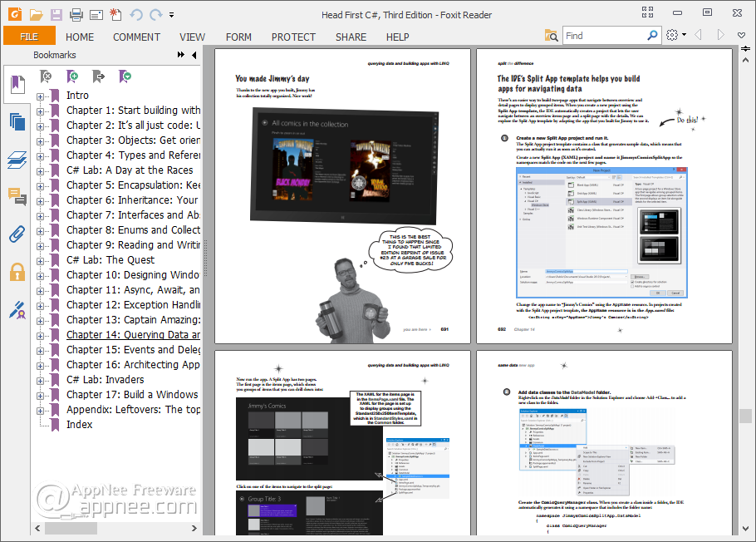756x542 pixels.
Task: Expand the Appendix: Leftovers bookmark node
Action: [41, 411]
